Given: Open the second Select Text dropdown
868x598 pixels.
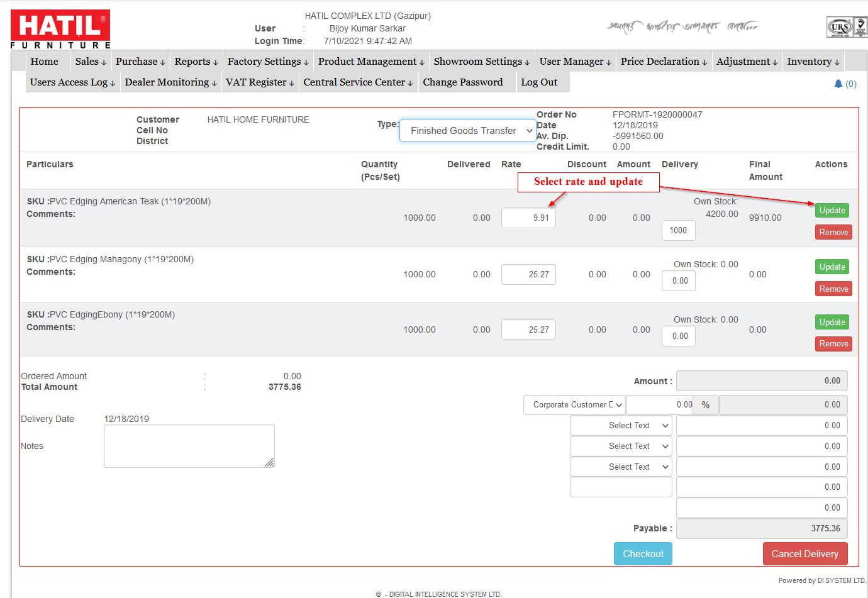Looking at the screenshot, I should pyautogui.click(x=621, y=446).
